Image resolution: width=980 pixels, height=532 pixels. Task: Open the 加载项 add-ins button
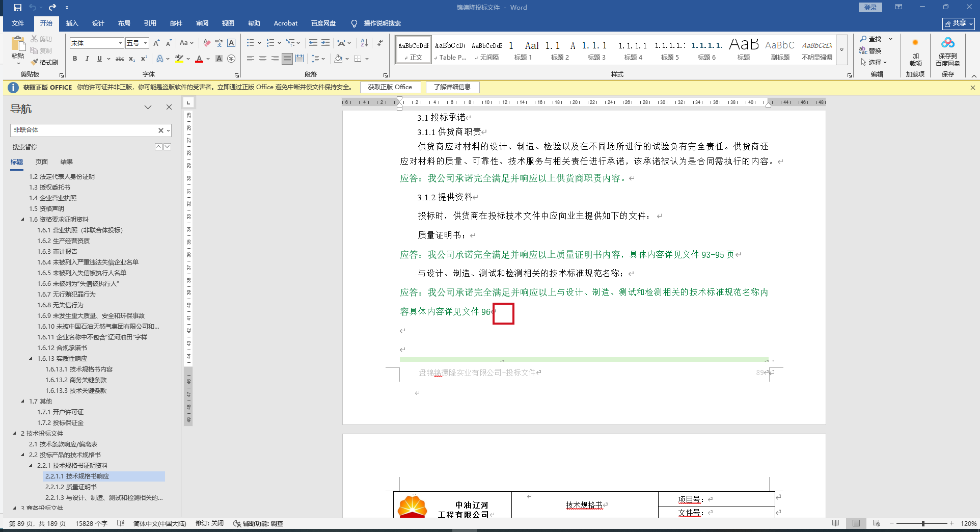(x=915, y=52)
